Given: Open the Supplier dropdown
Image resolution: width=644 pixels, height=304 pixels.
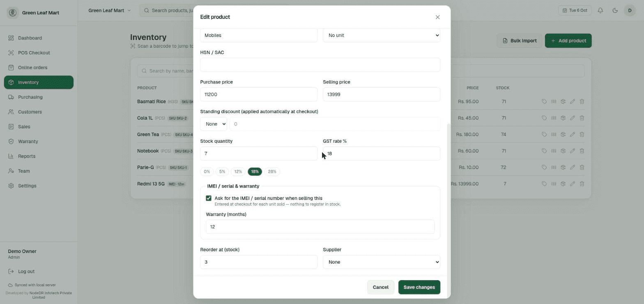Looking at the screenshot, I should click(382, 262).
